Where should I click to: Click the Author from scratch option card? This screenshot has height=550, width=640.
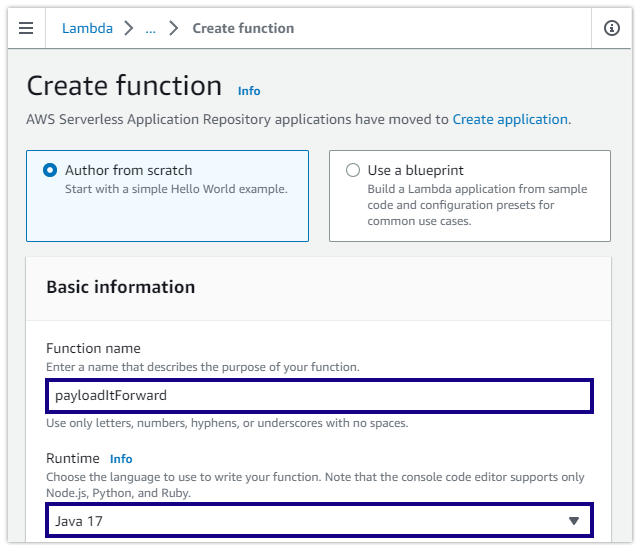point(167,210)
